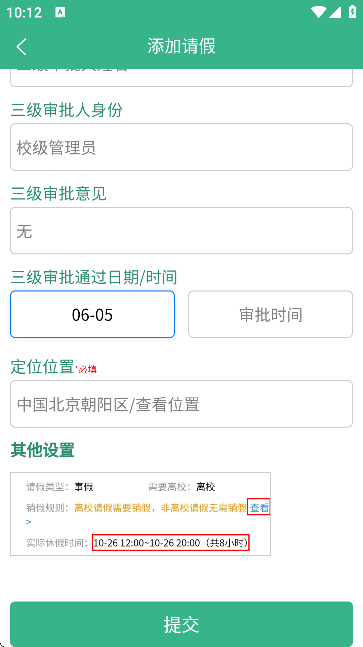The image size is (363, 647).
Task: Tap the 10:12 clock in status bar
Action: (24, 12)
